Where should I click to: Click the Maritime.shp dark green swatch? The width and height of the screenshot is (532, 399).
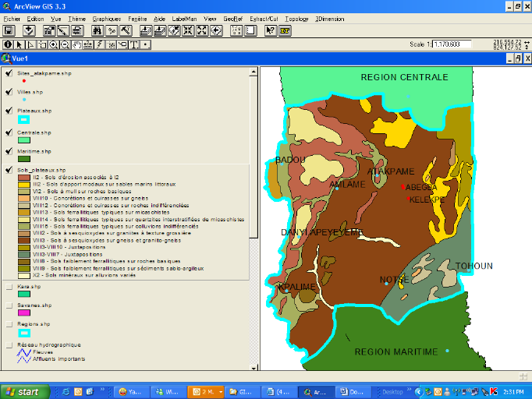pos(24,159)
